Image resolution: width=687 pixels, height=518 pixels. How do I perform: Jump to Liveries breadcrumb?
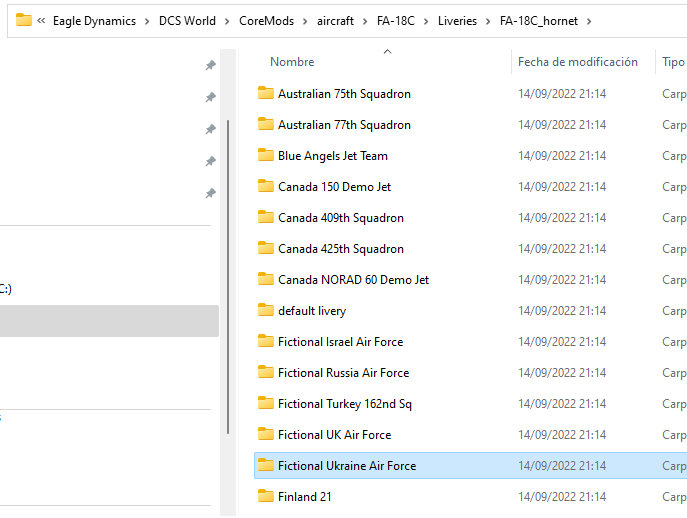point(457,21)
